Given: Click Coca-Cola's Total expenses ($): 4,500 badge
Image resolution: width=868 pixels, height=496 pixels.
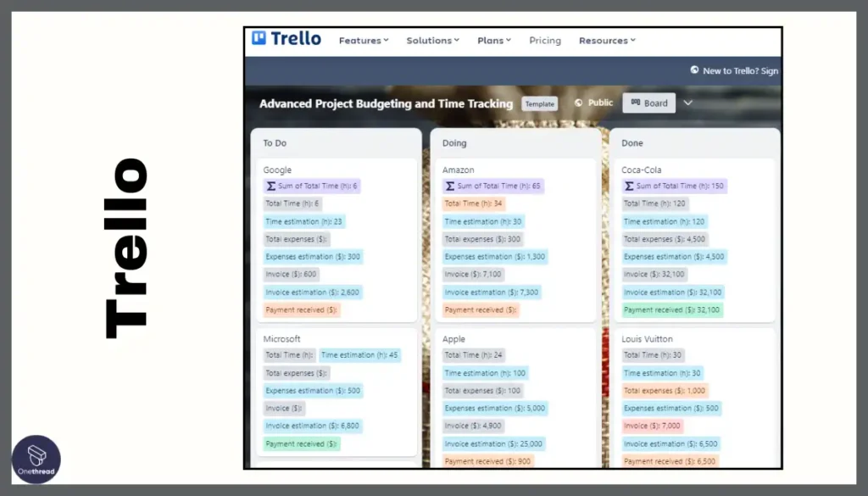Looking at the screenshot, I should pos(665,239).
